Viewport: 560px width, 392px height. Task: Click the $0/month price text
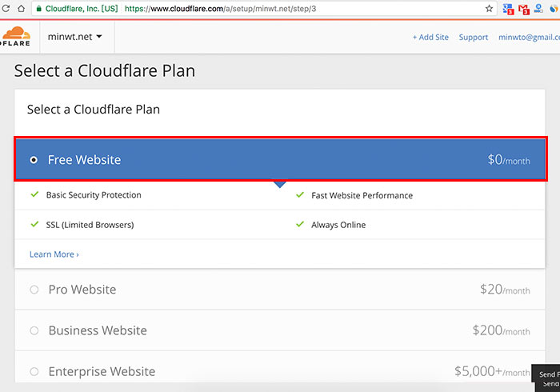pos(509,159)
